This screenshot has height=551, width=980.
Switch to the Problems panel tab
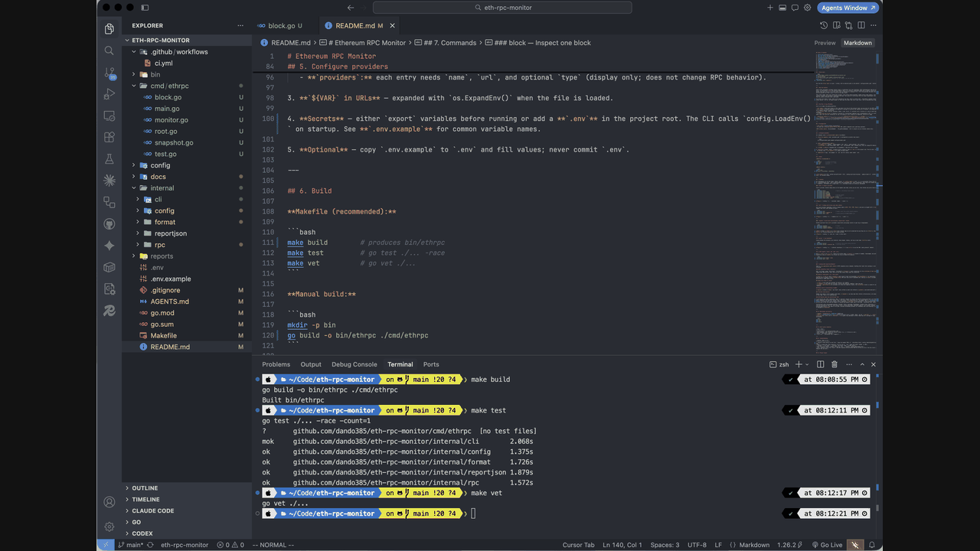coord(276,364)
